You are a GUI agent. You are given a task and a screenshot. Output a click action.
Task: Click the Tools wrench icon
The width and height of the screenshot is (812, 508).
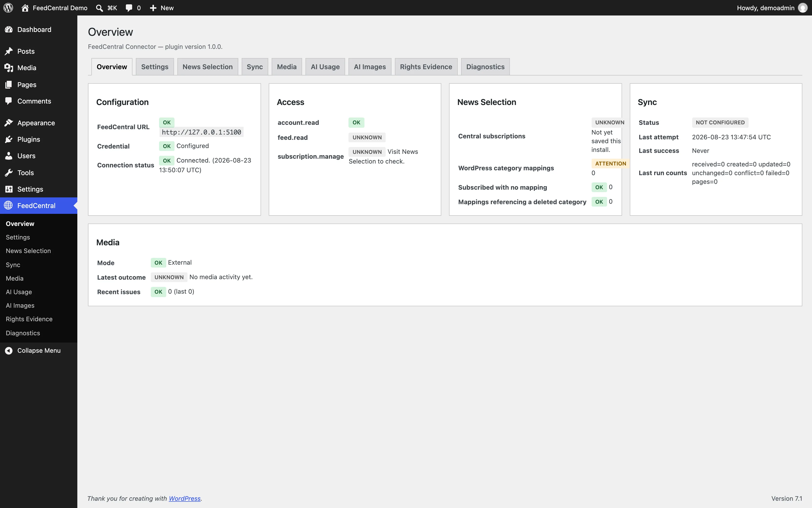(9, 173)
